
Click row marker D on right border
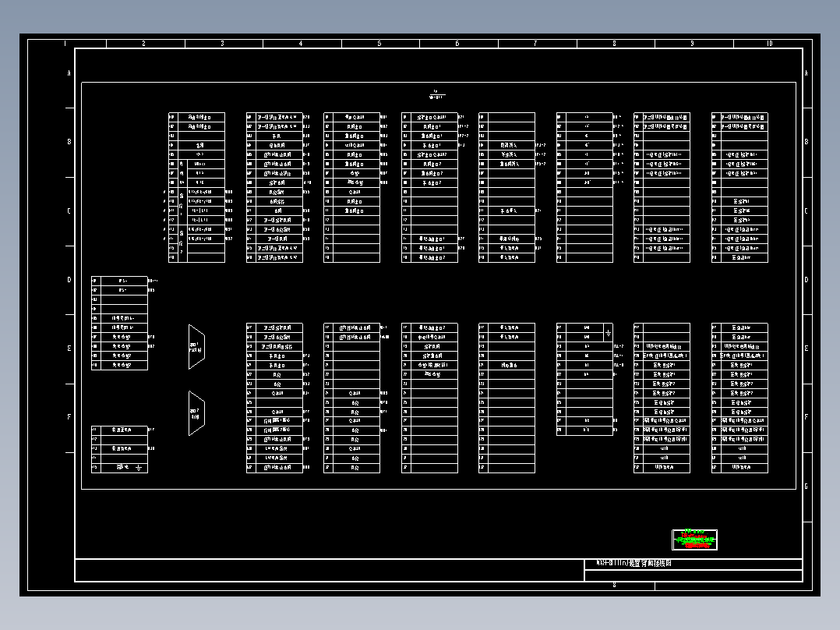tap(806, 280)
